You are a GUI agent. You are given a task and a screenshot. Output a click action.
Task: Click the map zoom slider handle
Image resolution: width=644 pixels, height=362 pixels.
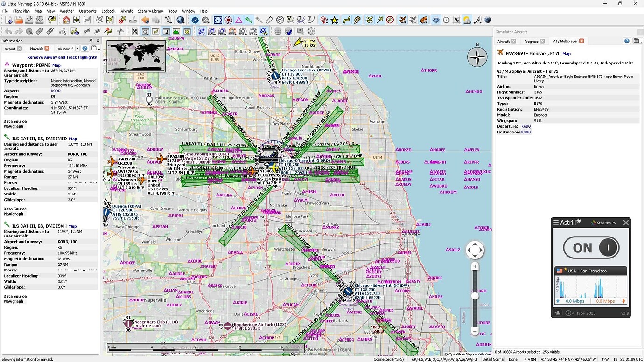pyautogui.click(x=475, y=295)
